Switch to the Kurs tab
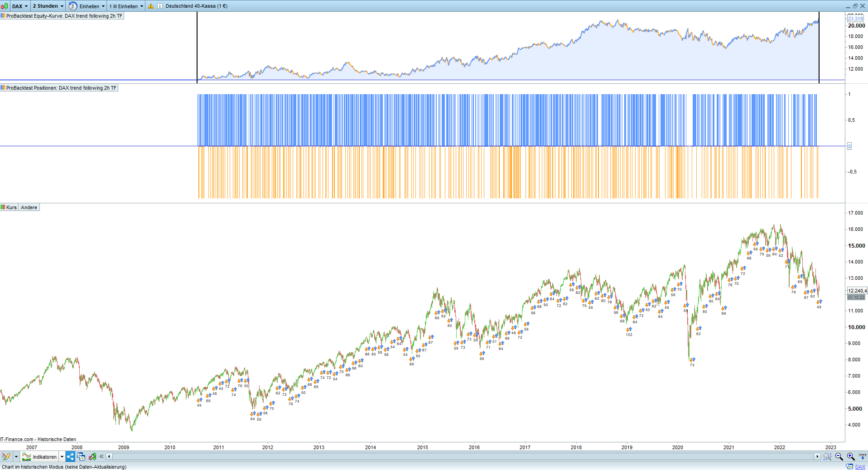Screen dimensions: 868x470 pyautogui.click(x=9, y=207)
